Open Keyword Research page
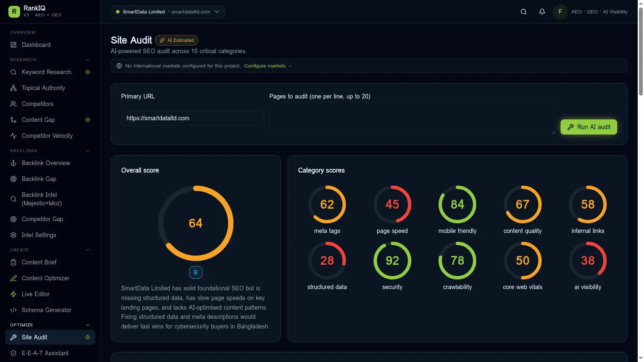Image resolution: width=644 pixels, height=362 pixels. click(50, 72)
